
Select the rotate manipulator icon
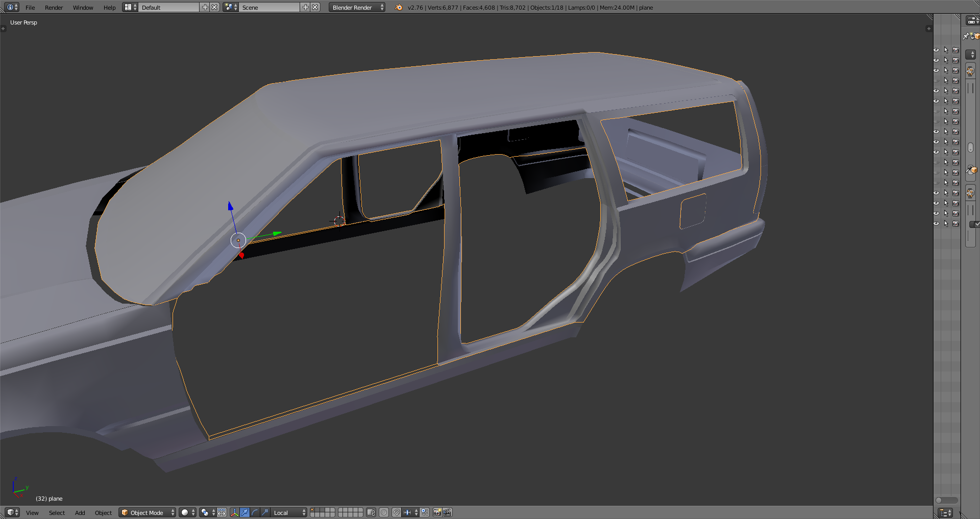click(x=255, y=512)
